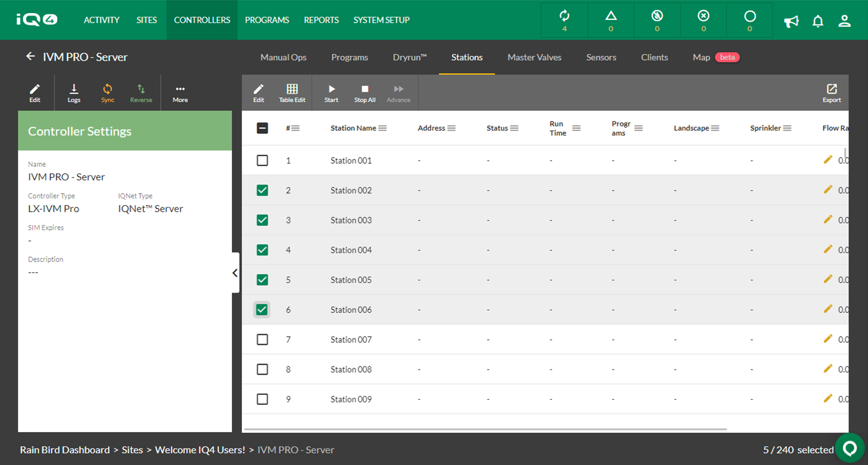Screen dimensions: 868x465
Task: Open controller Edit pencil in left panel
Action: [x=35, y=93]
